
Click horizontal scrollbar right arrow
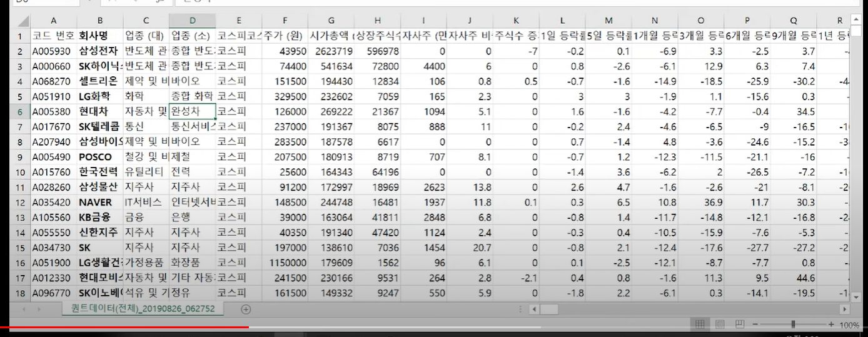(x=845, y=309)
